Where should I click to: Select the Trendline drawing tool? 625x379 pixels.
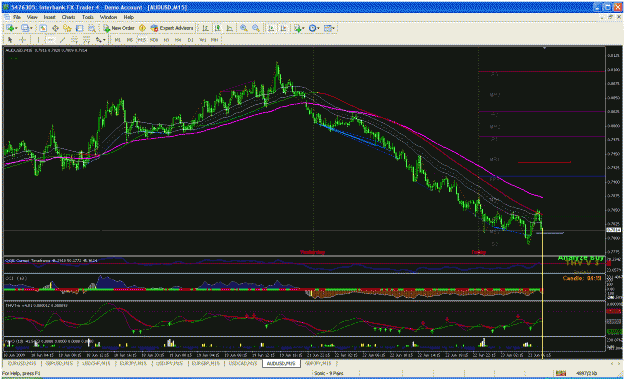63,40
